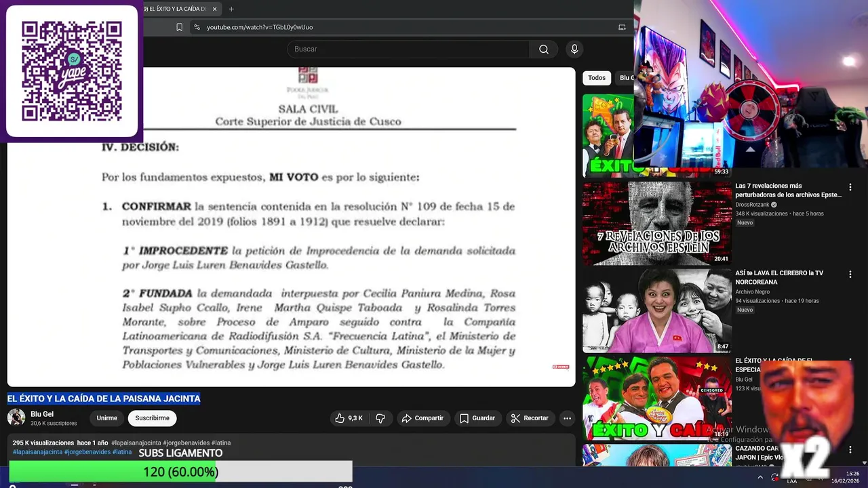Select the Todos filter chip
This screenshot has height=488, width=868.
pos(597,78)
